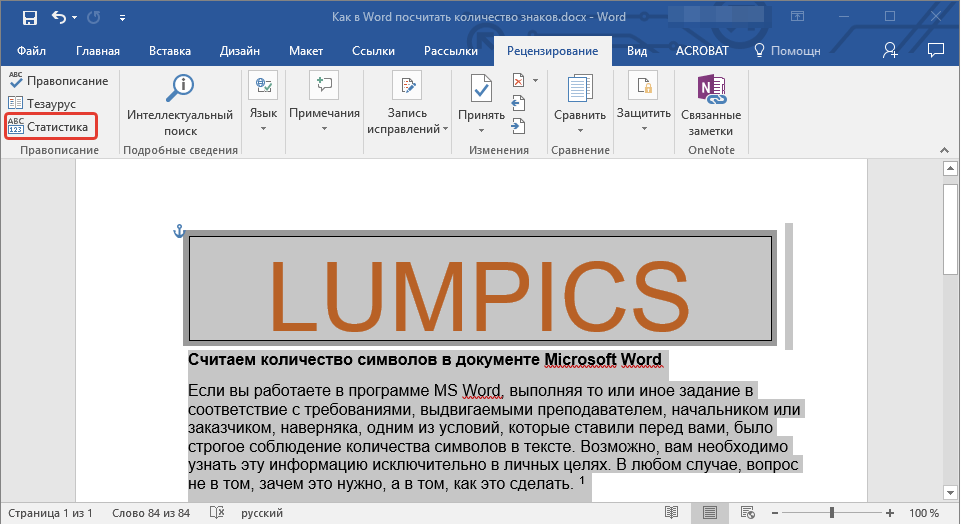
Task: Open the proofing errors icon in status bar
Action: tap(215, 513)
